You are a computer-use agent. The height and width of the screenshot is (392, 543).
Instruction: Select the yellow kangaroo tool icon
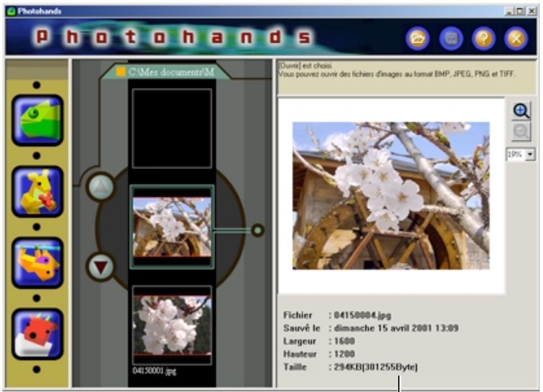(38, 191)
